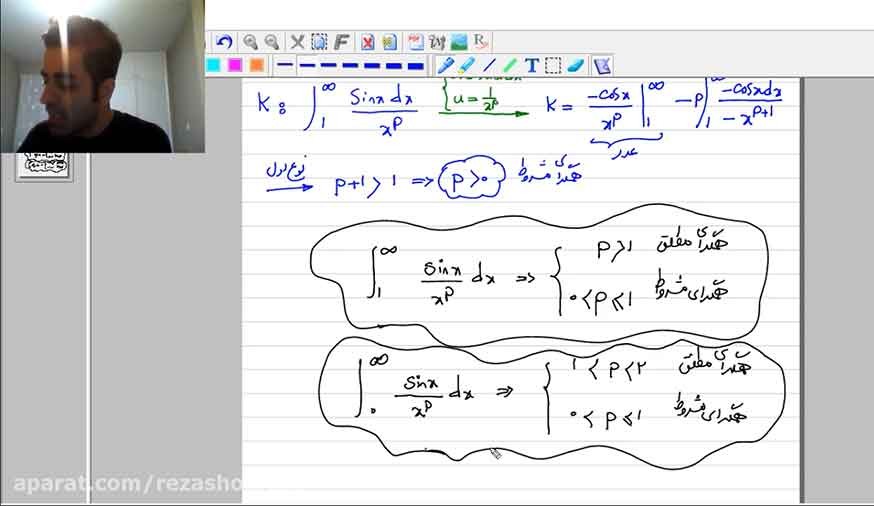Choose the magenta pen color
The height and width of the screenshot is (506, 874).
(x=235, y=65)
